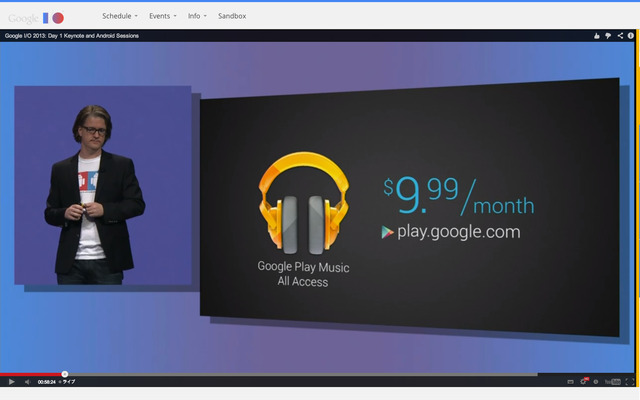
Task: Expand the Events dropdown menu
Action: 162,16
